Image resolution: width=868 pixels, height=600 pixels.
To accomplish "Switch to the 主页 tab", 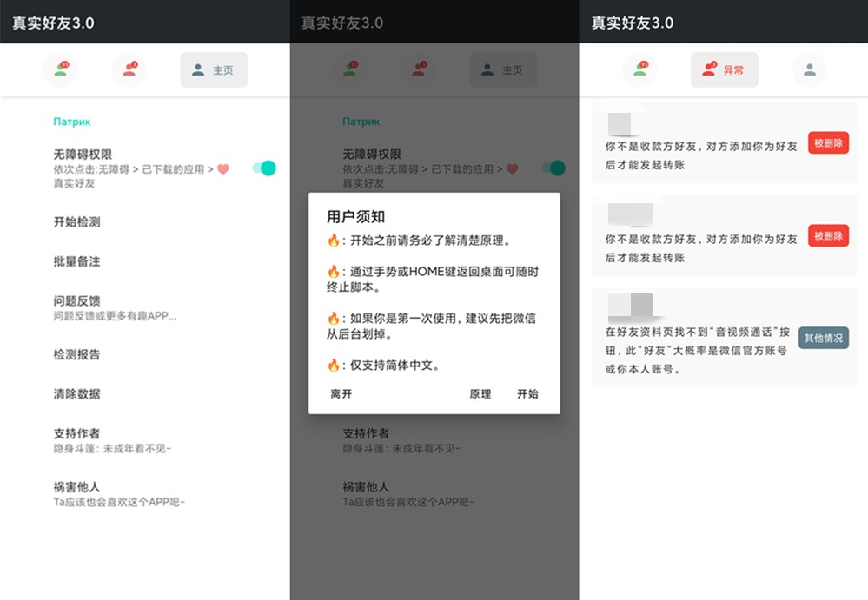I will (x=214, y=69).
